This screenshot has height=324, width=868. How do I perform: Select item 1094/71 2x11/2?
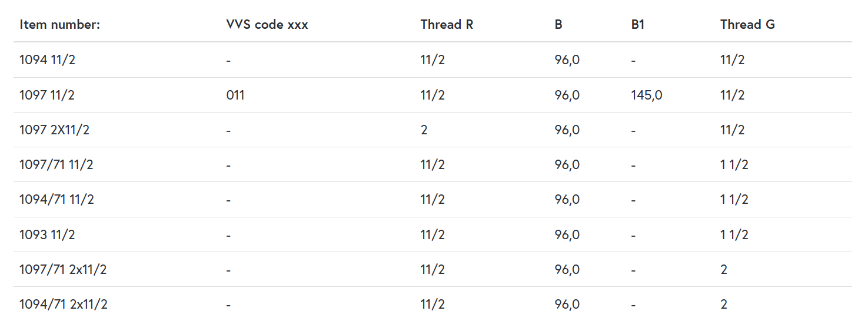pos(63,305)
